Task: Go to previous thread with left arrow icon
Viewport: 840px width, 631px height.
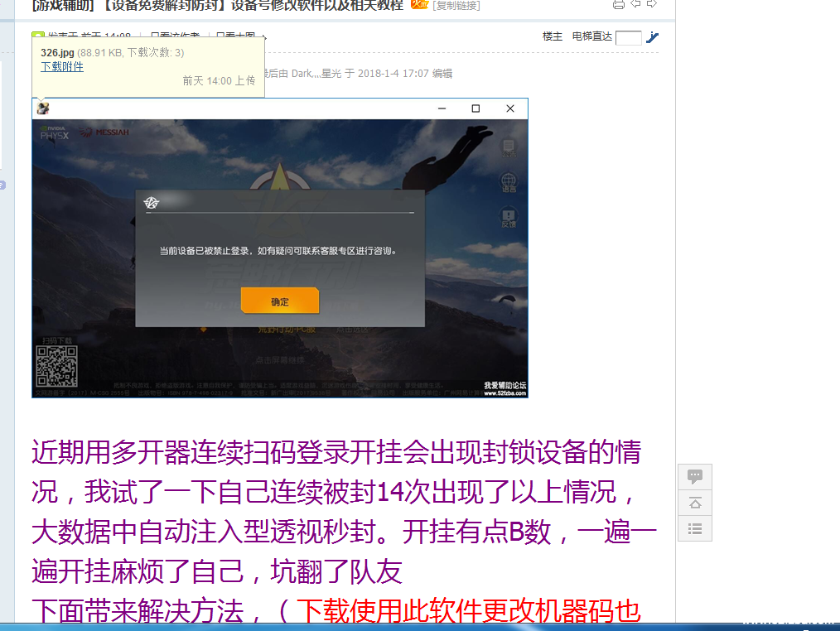Action: tap(636, 4)
